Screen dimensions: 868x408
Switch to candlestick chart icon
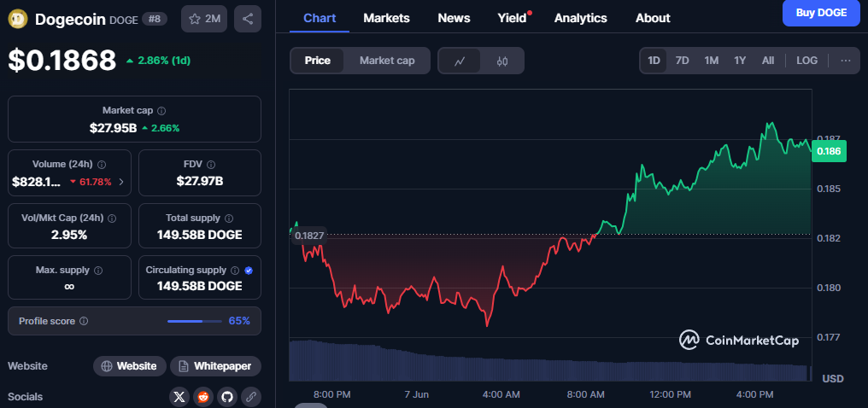pyautogui.click(x=502, y=61)
